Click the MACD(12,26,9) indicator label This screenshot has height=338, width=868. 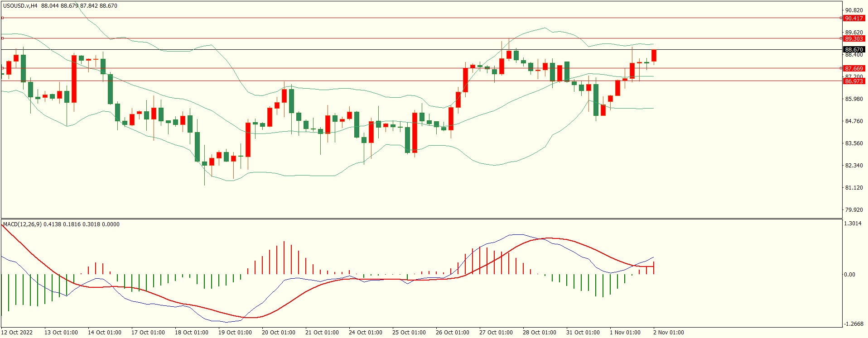tap(22, 224)
